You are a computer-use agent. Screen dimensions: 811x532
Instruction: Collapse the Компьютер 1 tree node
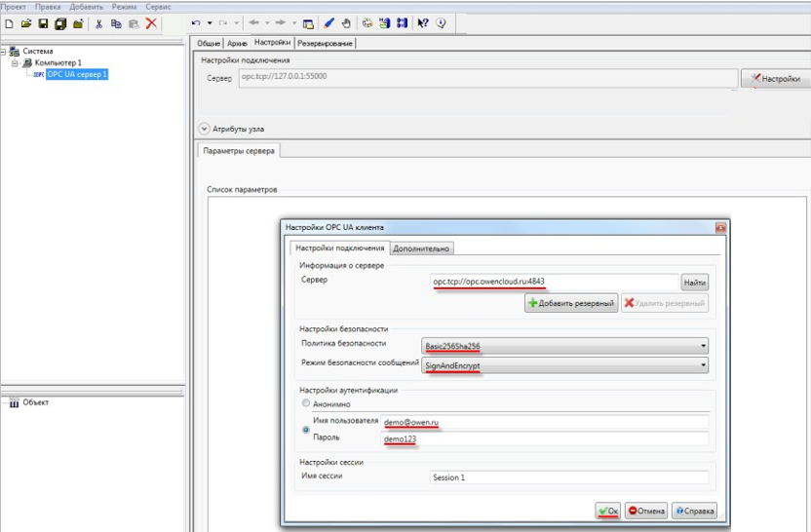[x=15, y=62]
